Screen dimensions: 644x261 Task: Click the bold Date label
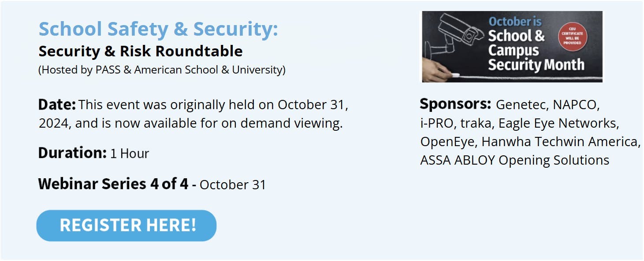(x=57, y=105)
